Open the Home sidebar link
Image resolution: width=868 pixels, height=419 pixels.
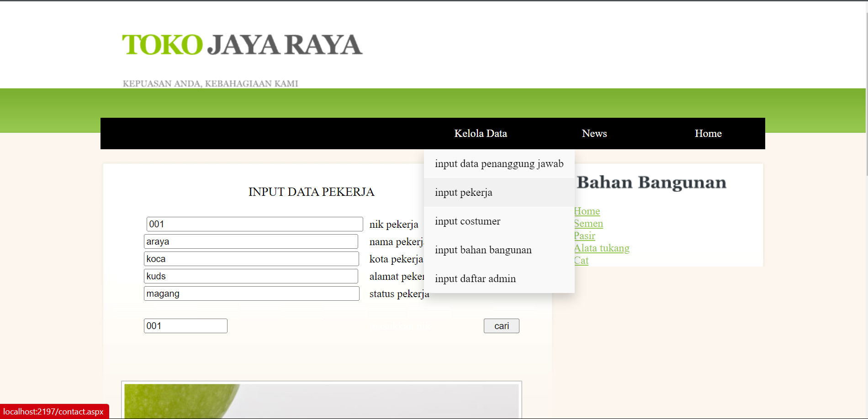(x=587, y=211)
